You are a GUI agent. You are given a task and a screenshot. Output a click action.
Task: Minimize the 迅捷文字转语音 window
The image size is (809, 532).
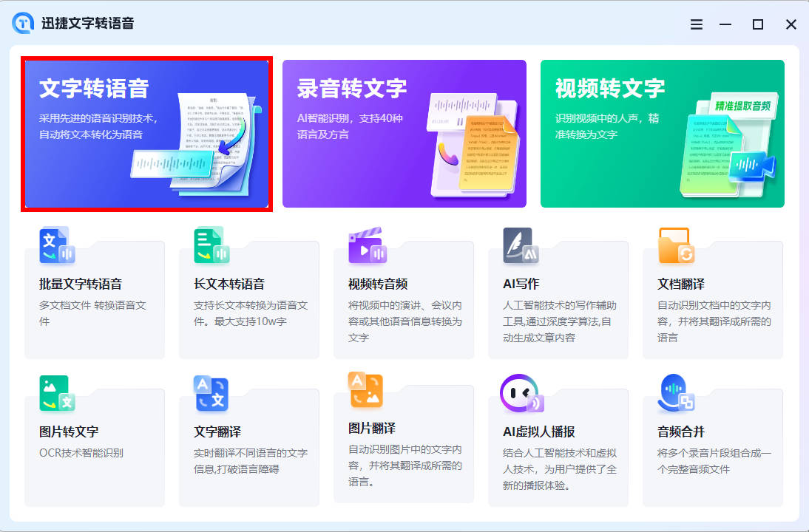point(725,24)
